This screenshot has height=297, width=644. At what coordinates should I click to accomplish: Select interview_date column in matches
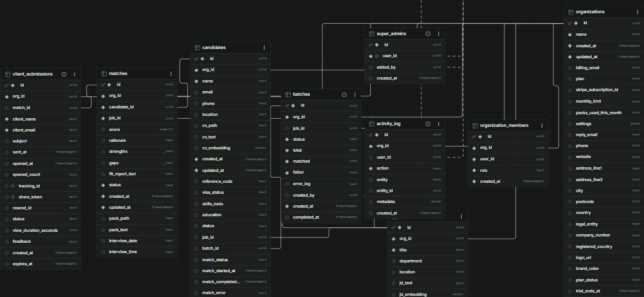pos(137,240)
